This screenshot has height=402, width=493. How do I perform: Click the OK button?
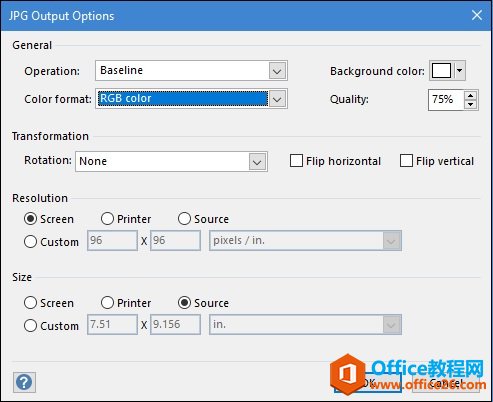(x=368, y=383)
